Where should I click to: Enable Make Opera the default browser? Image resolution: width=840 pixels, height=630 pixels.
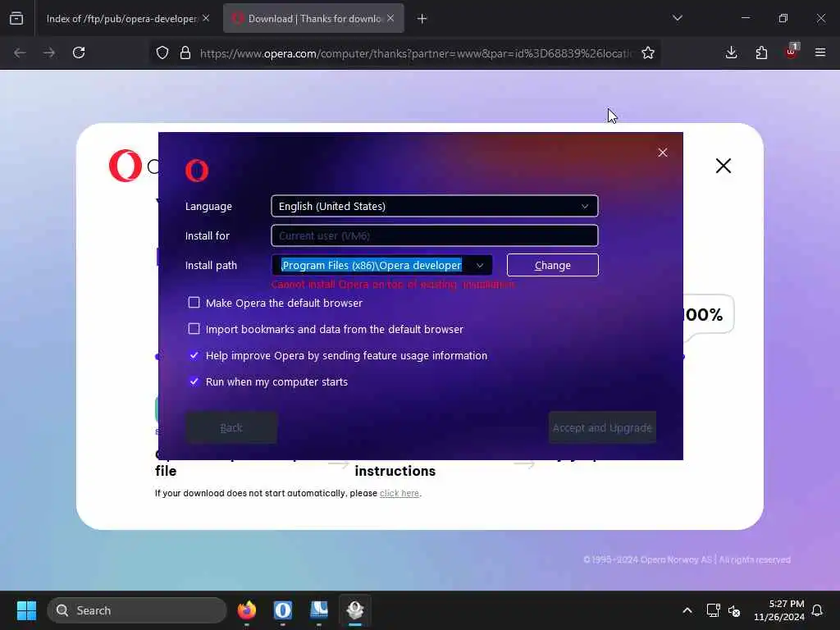point(194,303)
